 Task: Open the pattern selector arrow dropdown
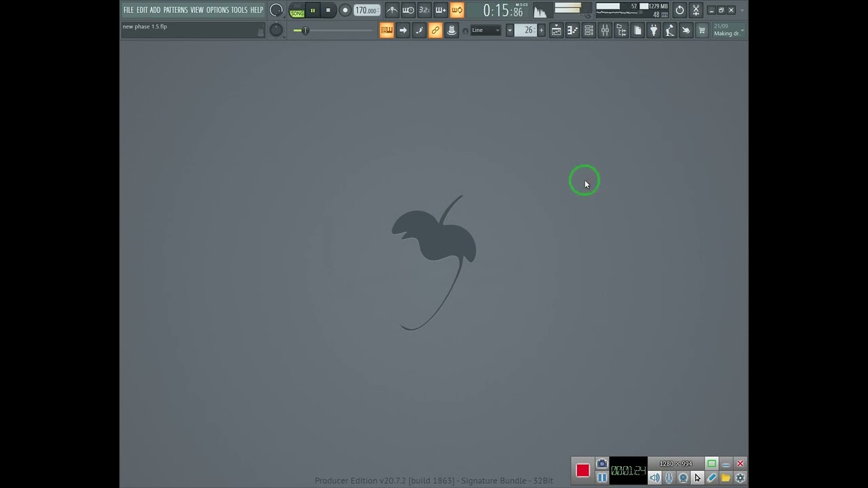tap(509, 30)
